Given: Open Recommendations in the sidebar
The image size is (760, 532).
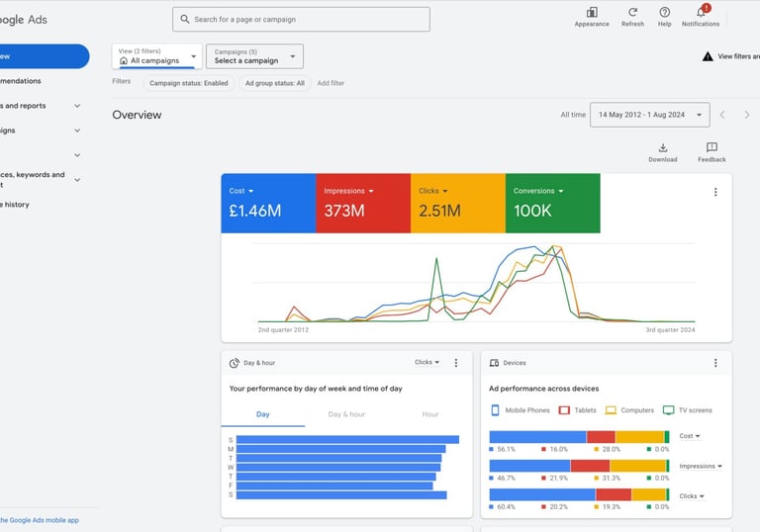Looking at the screenshot, I should pyautogui.click(x=21, y=81).
